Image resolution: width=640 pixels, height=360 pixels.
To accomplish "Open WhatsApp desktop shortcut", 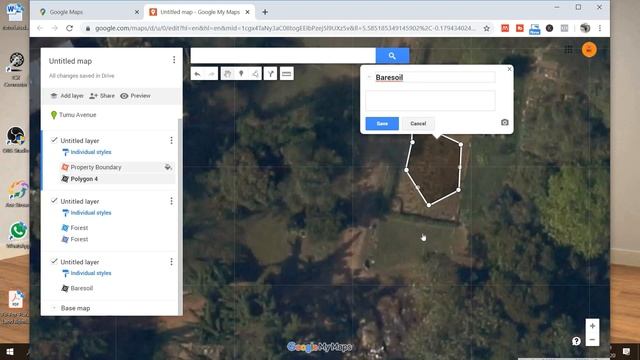I will 18,235.
